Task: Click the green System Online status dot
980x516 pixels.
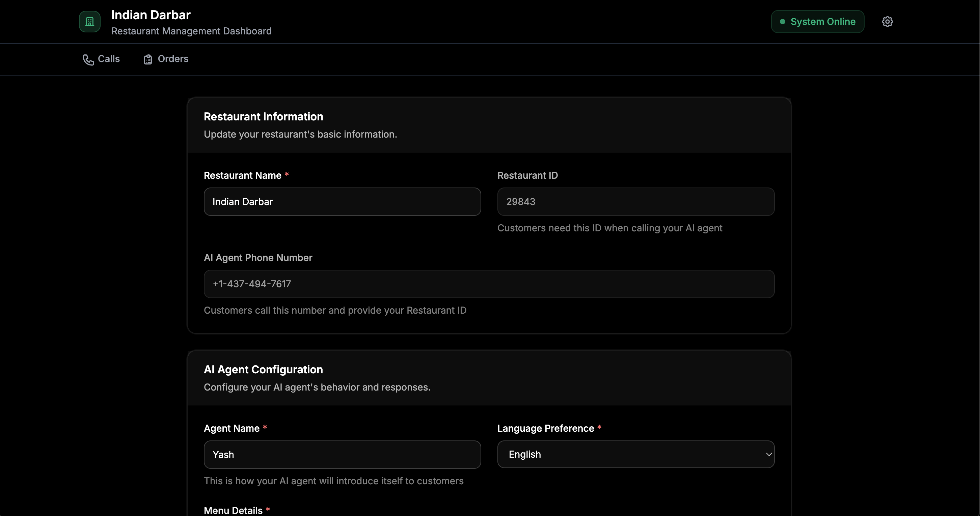Action: pyautogui.click(x=782, y=22)
